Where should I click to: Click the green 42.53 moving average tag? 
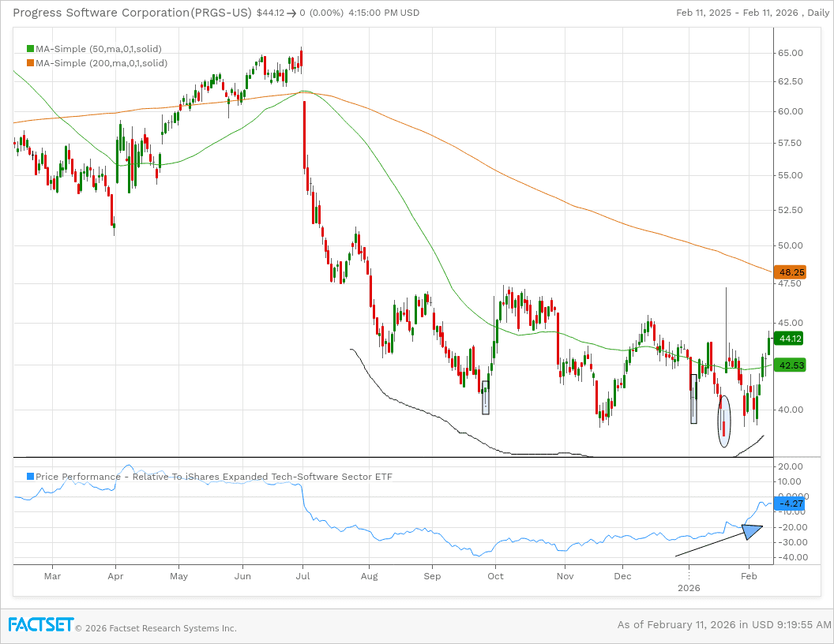790,365
